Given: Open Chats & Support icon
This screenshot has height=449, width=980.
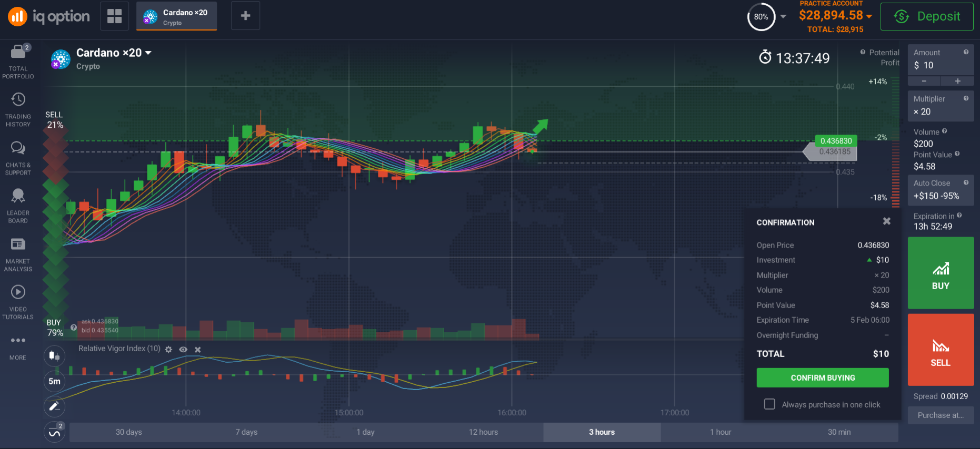Looking at the screenshot, I should point(18,148).
